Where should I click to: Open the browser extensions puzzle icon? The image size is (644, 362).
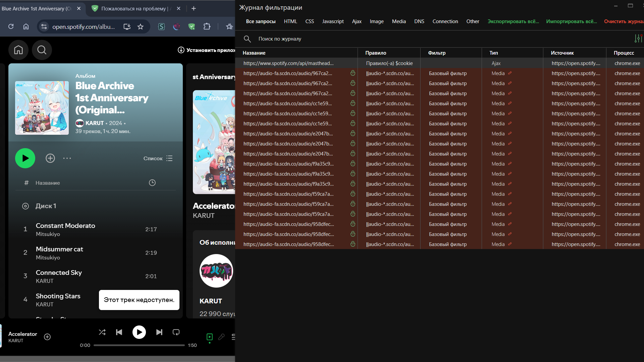point(207,26)
